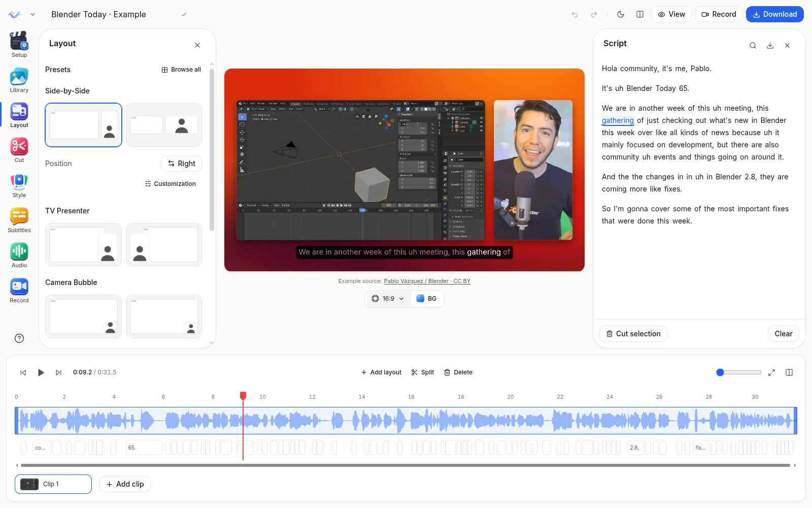Open the Style panel icon

pos(19,185)
